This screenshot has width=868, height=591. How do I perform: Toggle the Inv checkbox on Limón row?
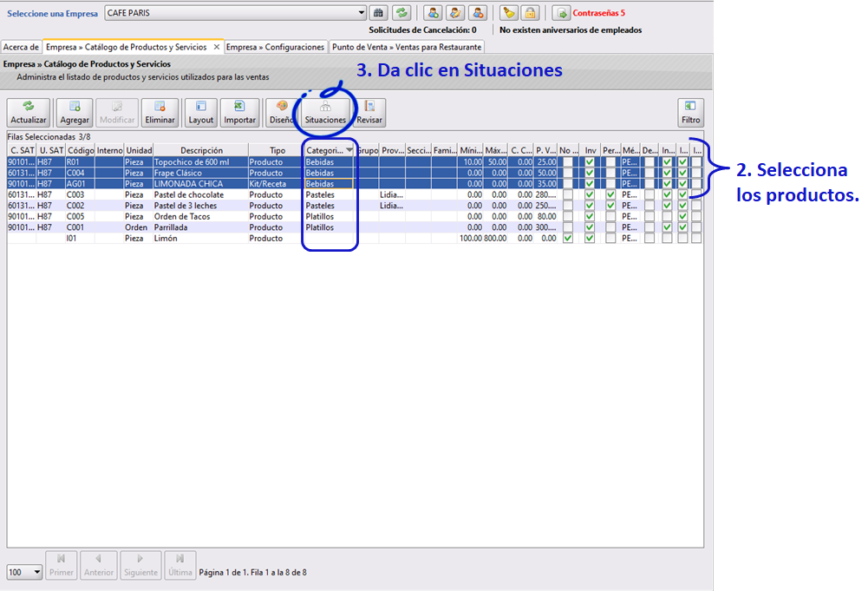(x=590, y=238)
